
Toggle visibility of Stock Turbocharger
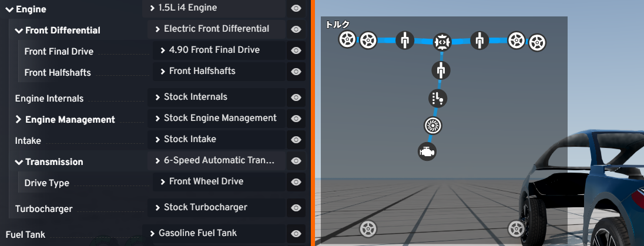pyautogui.click(x=296, y=208)
